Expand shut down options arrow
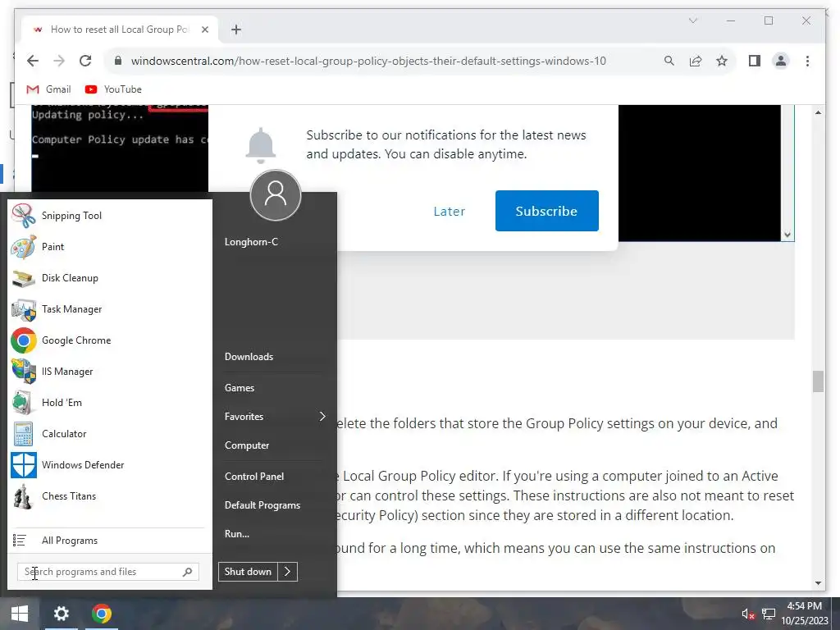Screen dimensions: 840x630 click(x=287, y=572)
